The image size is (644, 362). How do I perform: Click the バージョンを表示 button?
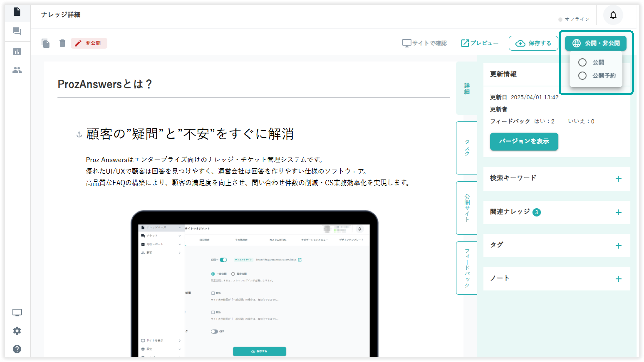[524, 141]
